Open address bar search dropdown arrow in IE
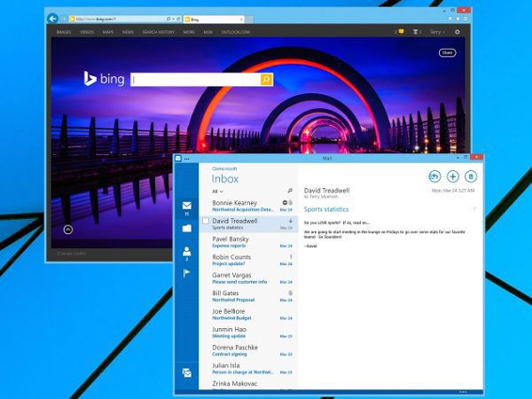532x399 pixels. [x=173, y=19]
